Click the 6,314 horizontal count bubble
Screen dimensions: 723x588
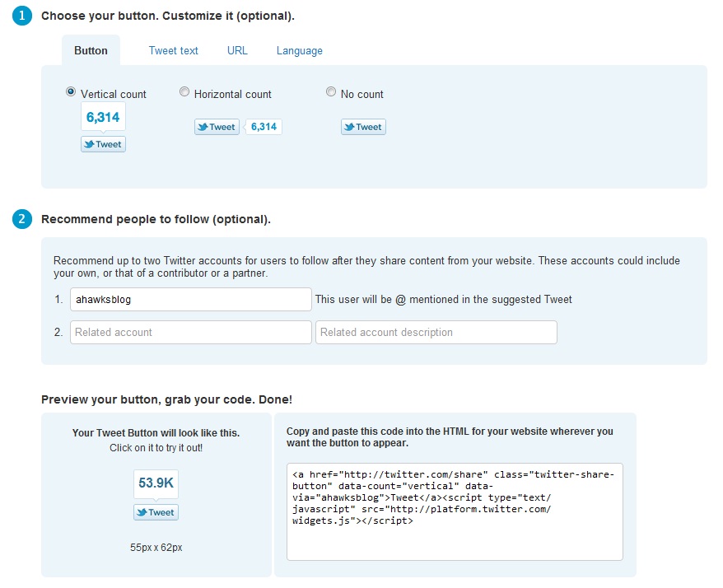coord(264,127)
